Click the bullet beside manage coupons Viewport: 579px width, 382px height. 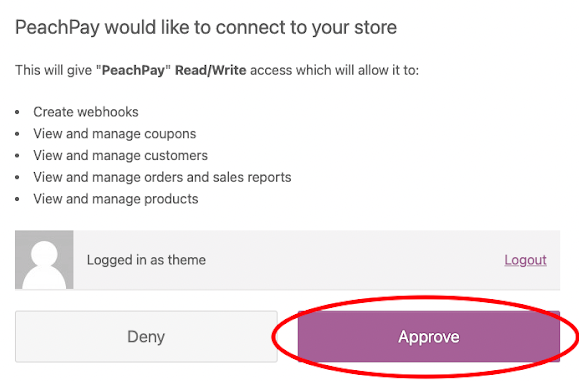[x=17, y=134]
